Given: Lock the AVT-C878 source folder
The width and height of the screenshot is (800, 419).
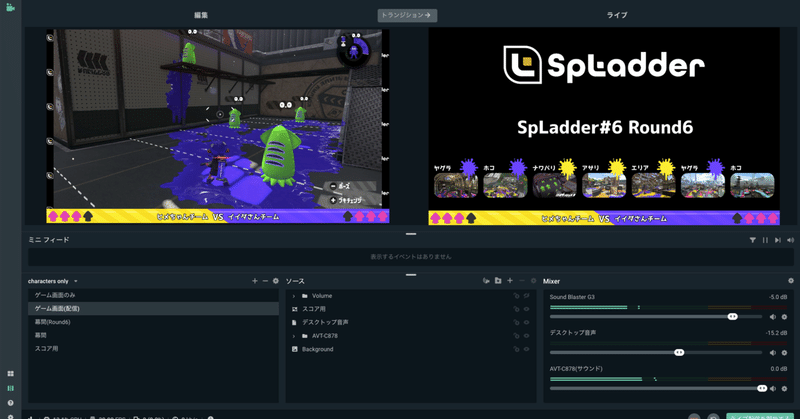Looking at the screenshot, I should [516, 336].
